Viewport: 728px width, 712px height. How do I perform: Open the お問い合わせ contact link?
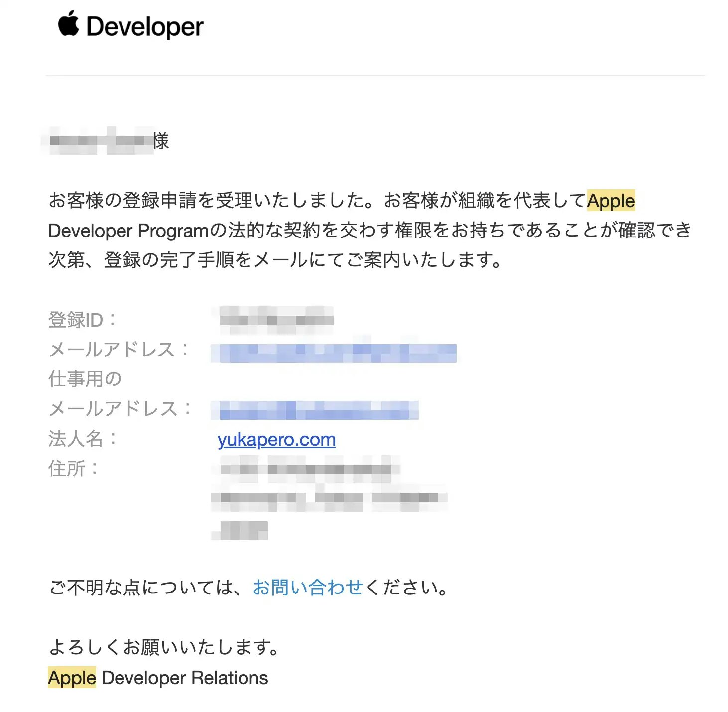(308, 588)
